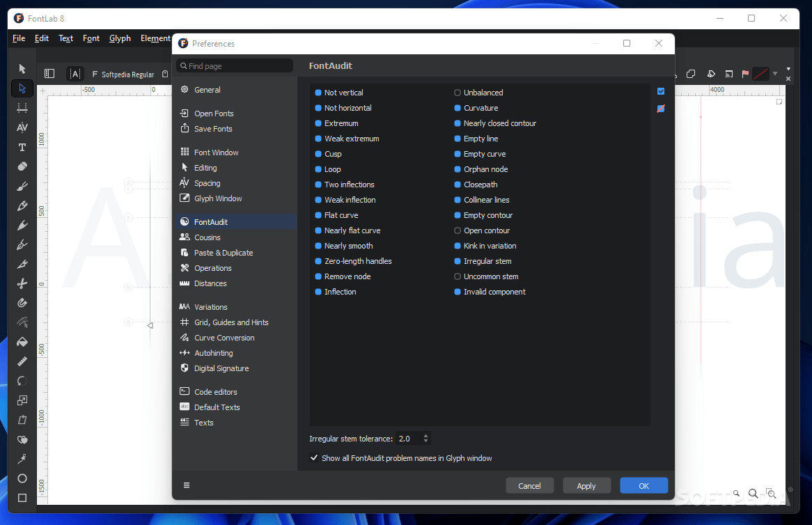
Task: Click the red flag icon in toolbar
Action: pyautogui.click(x=745, y=74)
